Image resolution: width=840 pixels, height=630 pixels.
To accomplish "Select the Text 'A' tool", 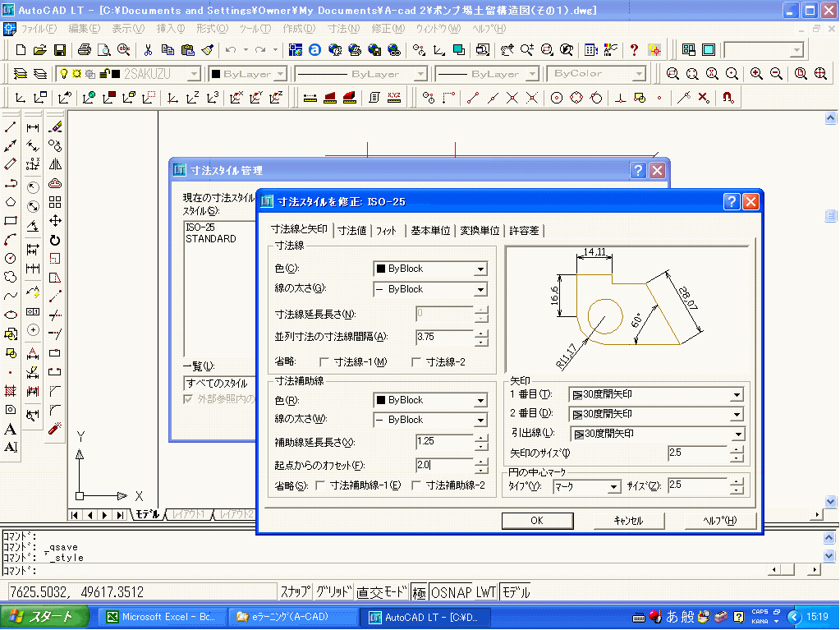I will pos(10,429).
